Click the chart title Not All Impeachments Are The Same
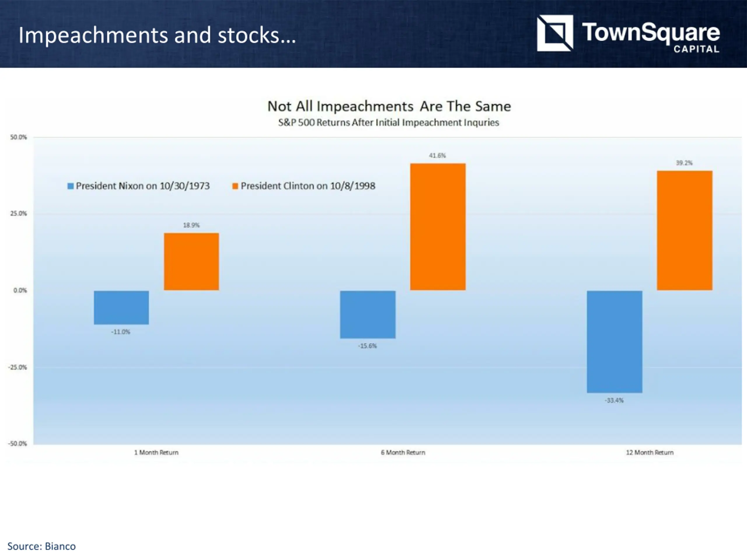Screen dimensions: 747x560 (x=389, y=106)
